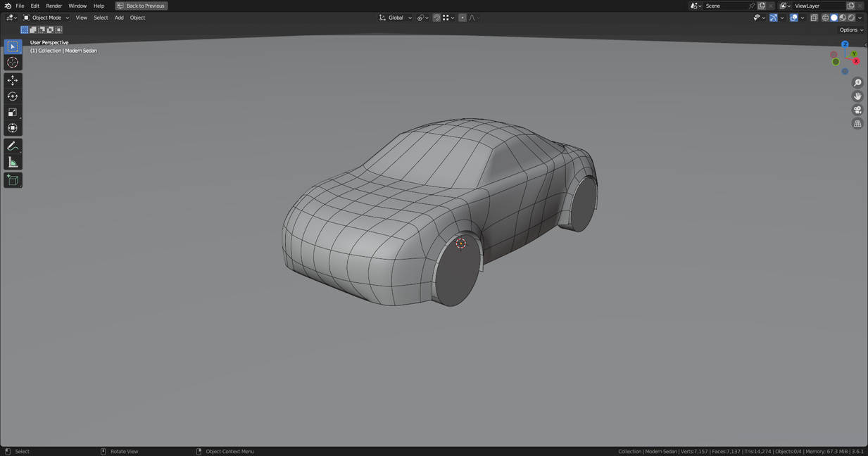The height and width of the screenshot is (456, 868).
Task: Pick the Measure tool
Action: pyautogui.click(x=13, y=163)
